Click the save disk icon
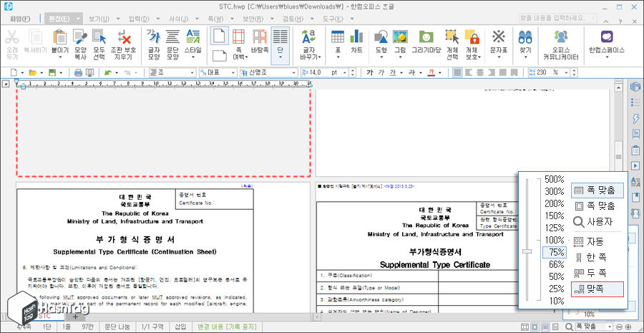 (x=52, y=73)
